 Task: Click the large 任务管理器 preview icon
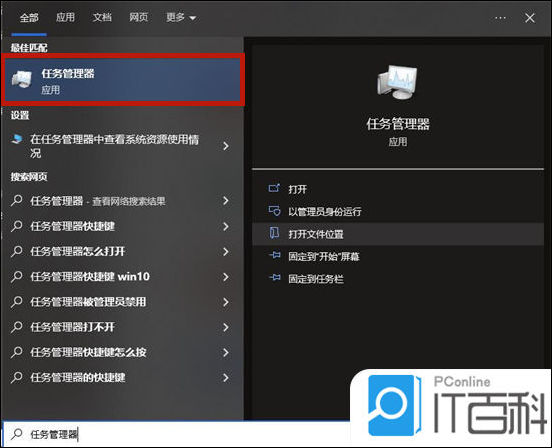point(397,82)
